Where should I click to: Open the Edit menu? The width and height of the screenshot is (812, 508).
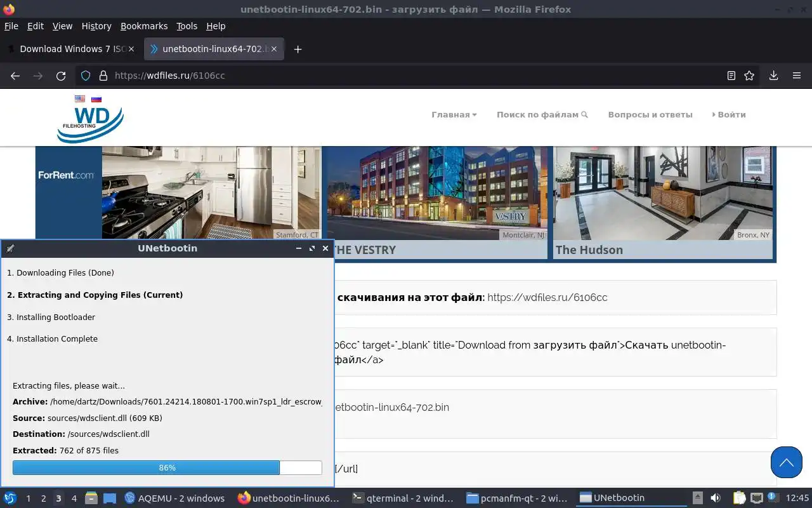pyautogui.click(x=36, y=26)
